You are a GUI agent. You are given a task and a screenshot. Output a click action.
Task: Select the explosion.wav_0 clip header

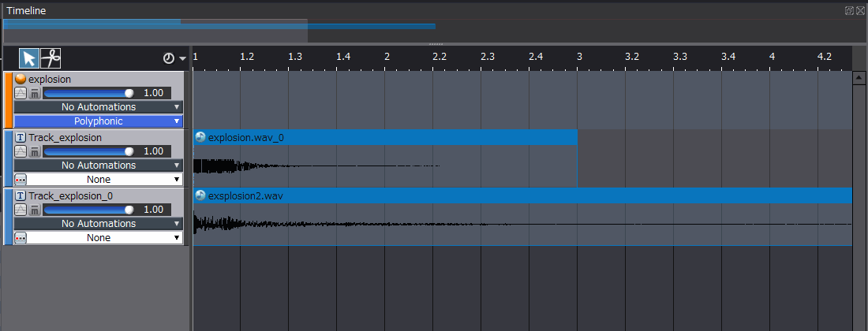tap(385, 137)
